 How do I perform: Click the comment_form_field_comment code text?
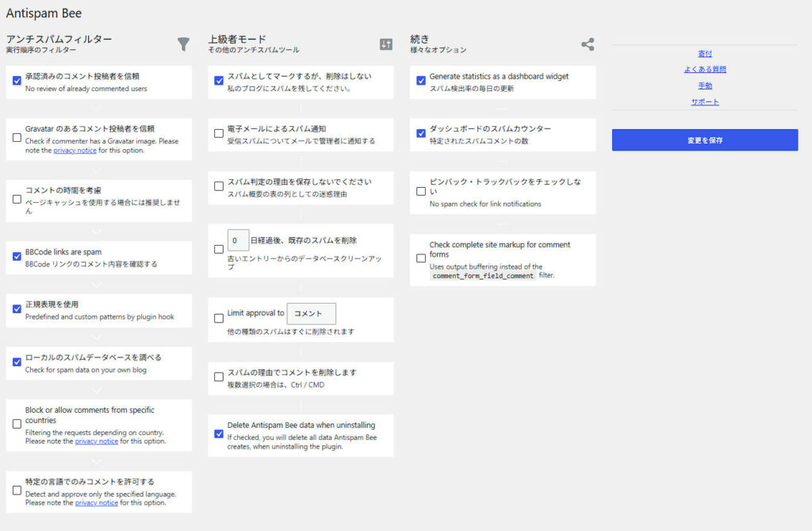click(483, 276)
